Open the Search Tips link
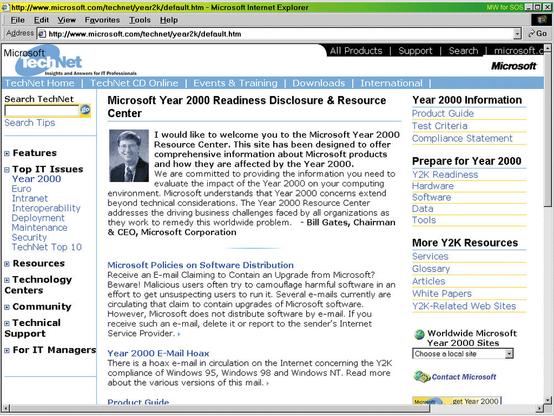Image resolution: width=554 pixels, height=416 pixels. point(30,123)
